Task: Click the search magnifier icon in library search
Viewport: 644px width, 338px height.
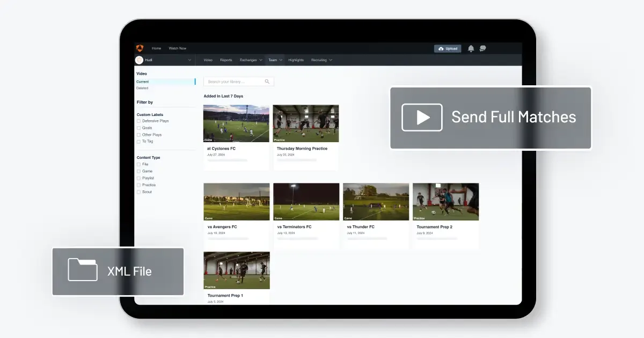Action: [x=267, y=82]
